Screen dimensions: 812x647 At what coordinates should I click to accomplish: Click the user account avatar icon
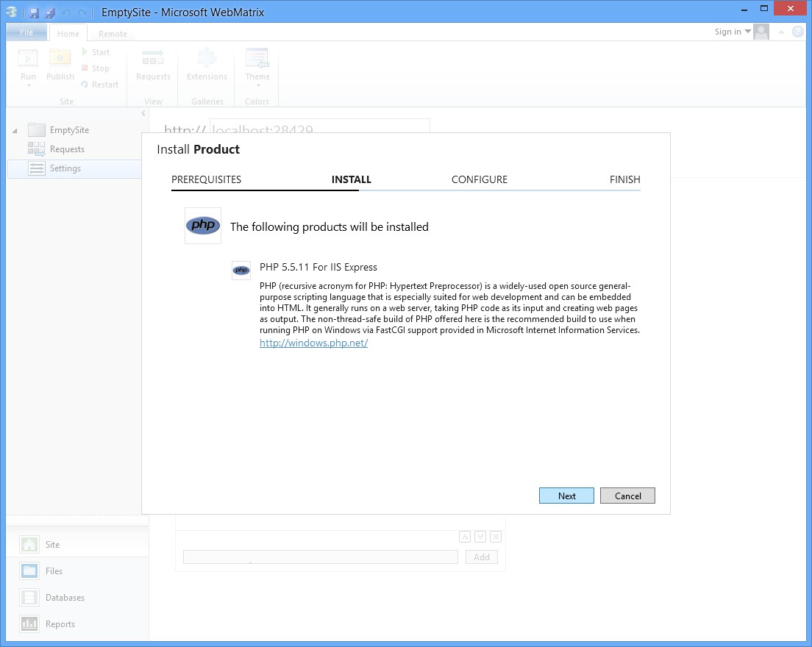[761, 32]
